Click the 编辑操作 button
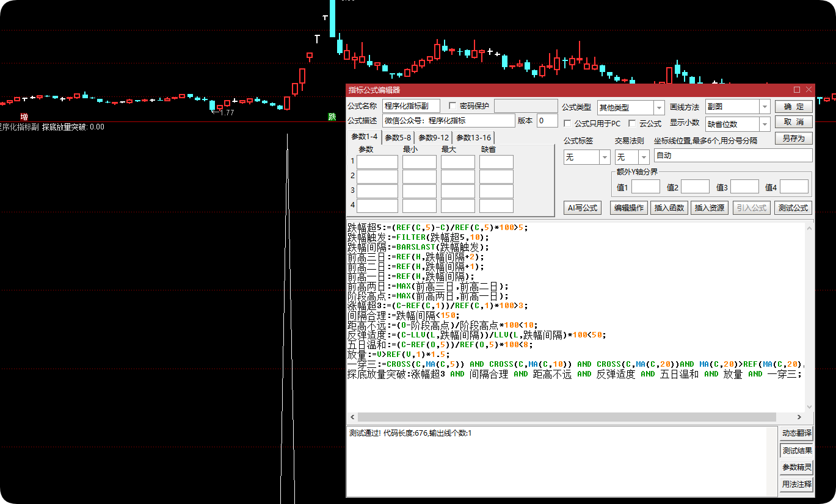The height and width of the screenshot is (504, 836). (629, 208)
